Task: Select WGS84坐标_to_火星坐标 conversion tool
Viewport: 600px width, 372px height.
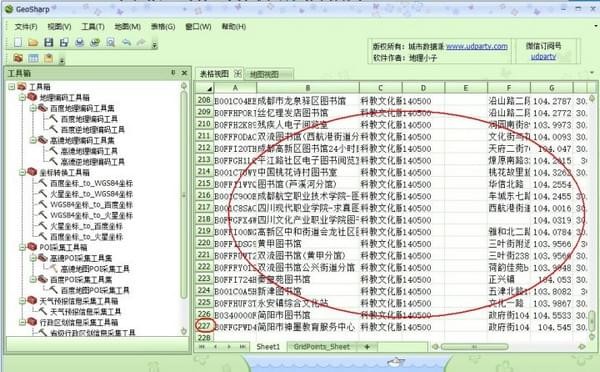Action: point(91,215)
